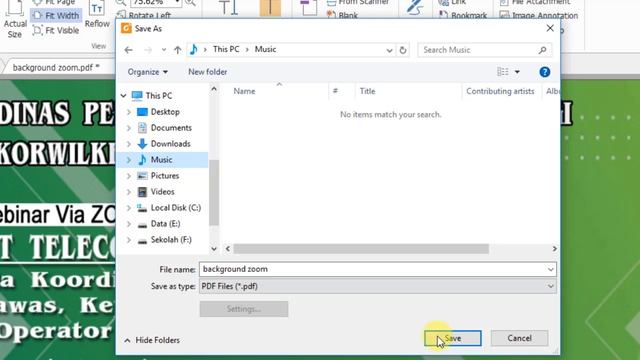Click the file list scroll right arrow
This screenshot has width=640, height=360.
pos(554,249)
